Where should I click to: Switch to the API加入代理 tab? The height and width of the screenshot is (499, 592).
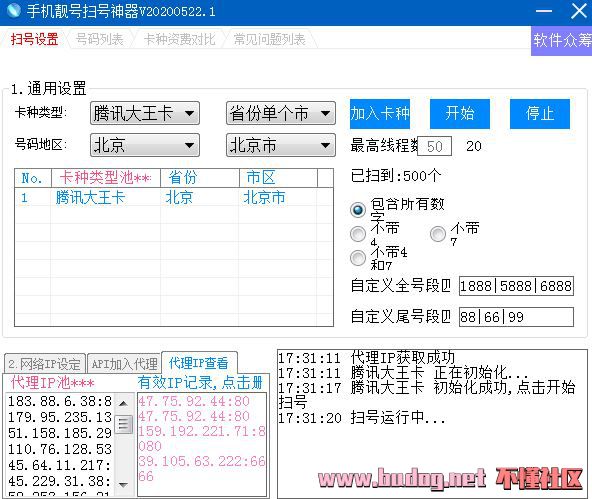pyautogui.click(x=124, y=364)
